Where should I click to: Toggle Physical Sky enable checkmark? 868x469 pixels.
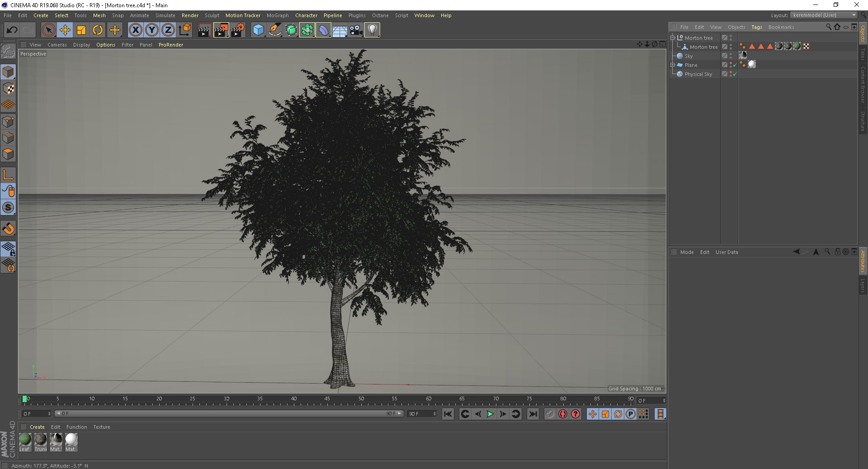point(735,74)
